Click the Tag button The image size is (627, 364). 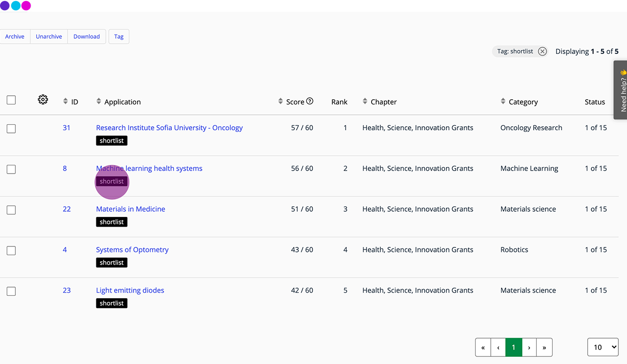click(119, 37)
